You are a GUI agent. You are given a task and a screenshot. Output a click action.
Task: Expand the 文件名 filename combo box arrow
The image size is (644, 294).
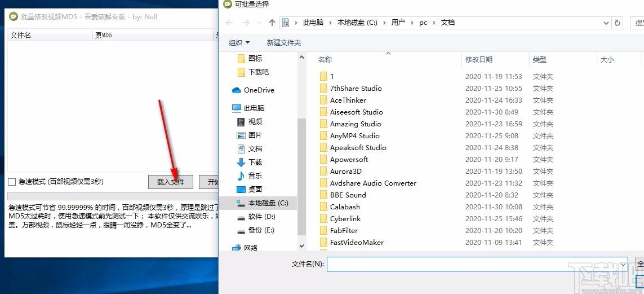point(623,264)
